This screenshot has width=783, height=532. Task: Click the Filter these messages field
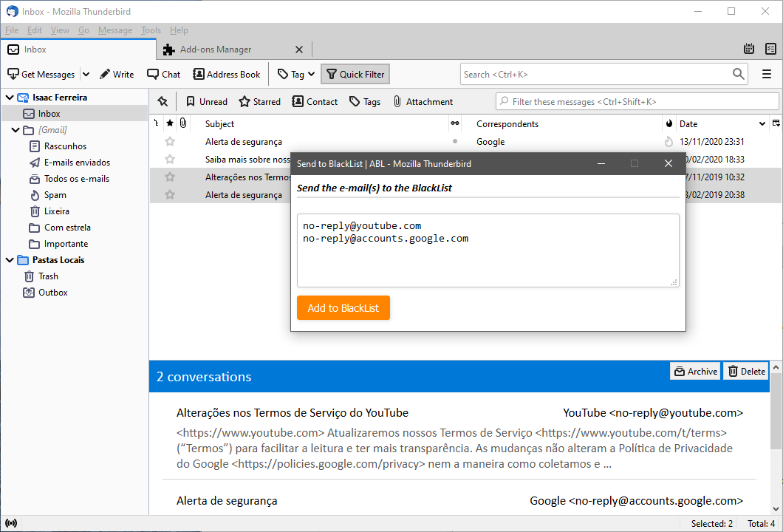(x=637, y=101)
